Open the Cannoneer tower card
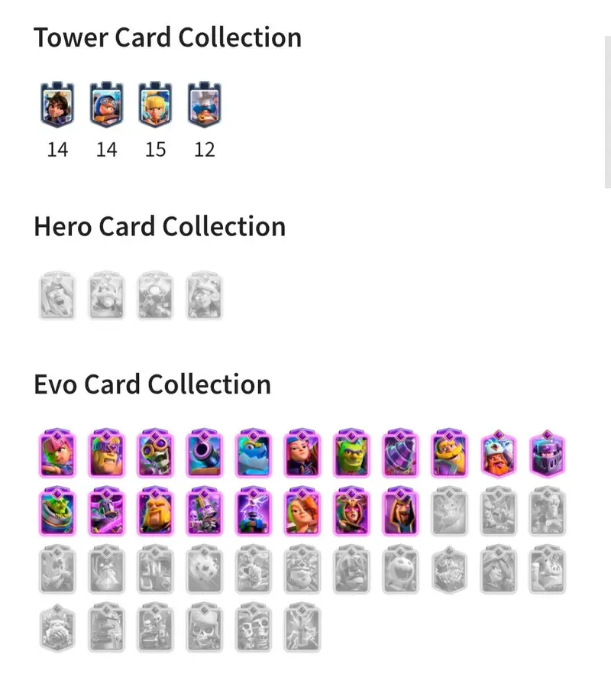The image size is (611, 700). click(106, 105)
